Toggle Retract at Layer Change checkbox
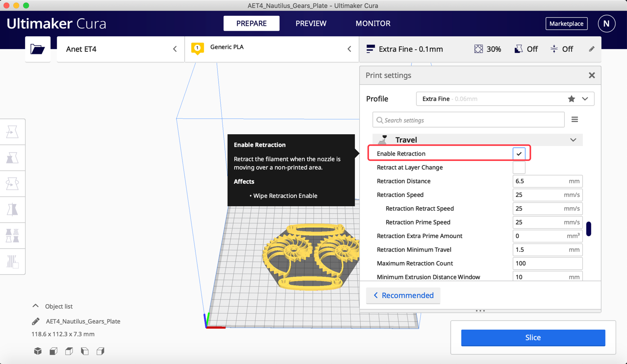 [x=519, y=168]
